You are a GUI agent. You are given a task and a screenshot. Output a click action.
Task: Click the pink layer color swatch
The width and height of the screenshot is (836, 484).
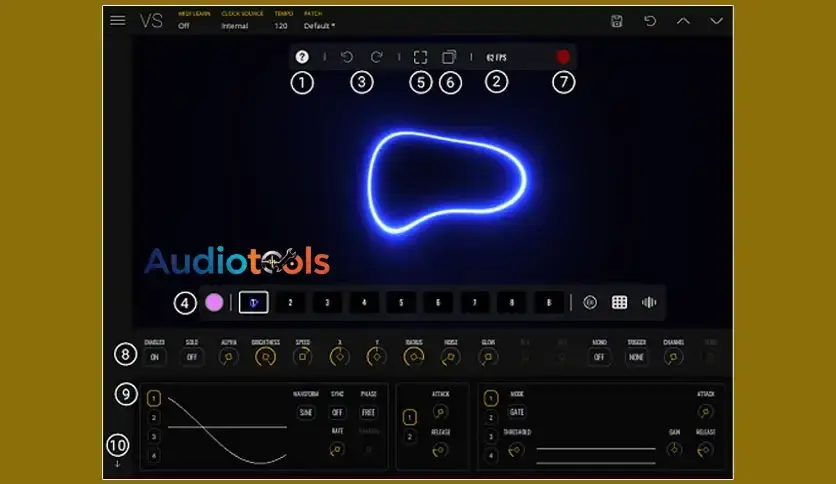tap(214, 302)
